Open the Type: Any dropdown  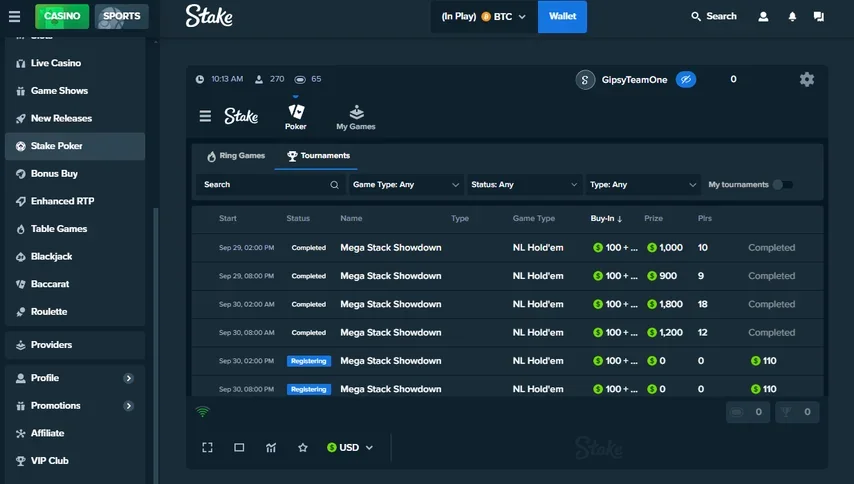(x=643, y=185)
